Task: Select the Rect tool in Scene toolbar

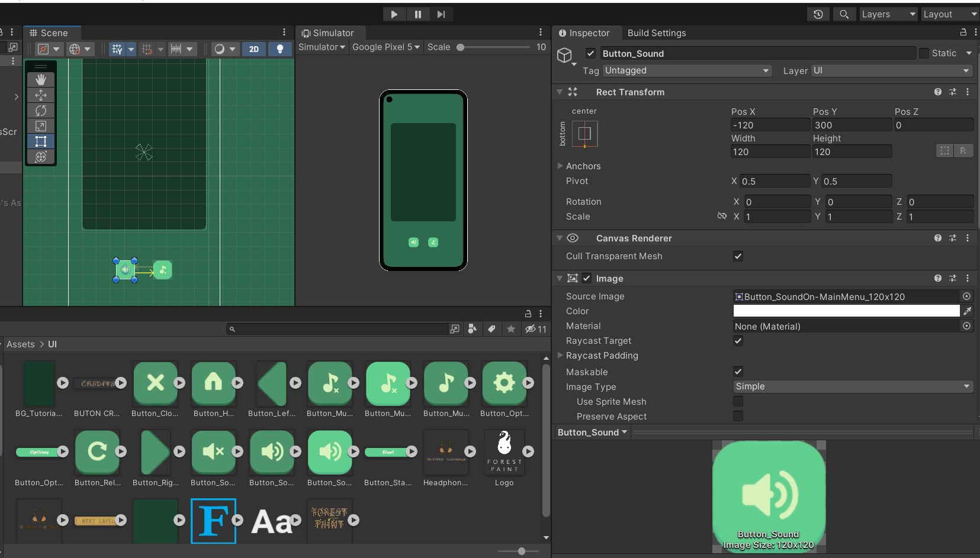Action: [41, 141]
